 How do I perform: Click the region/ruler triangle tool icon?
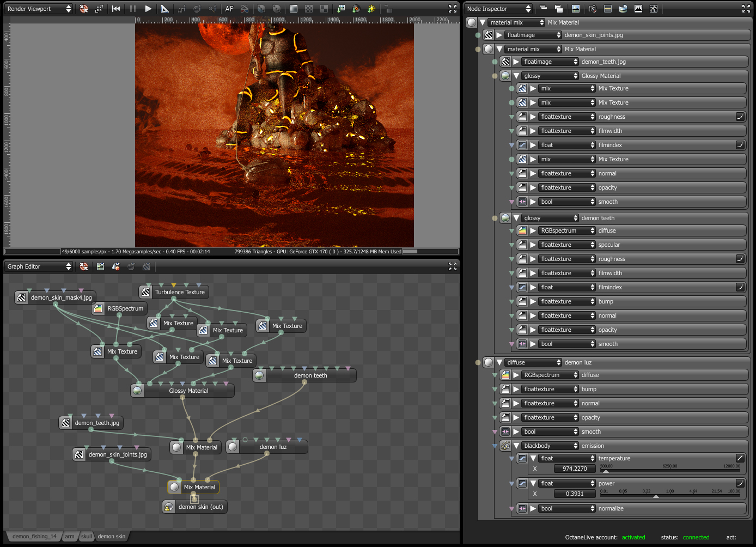164,9
